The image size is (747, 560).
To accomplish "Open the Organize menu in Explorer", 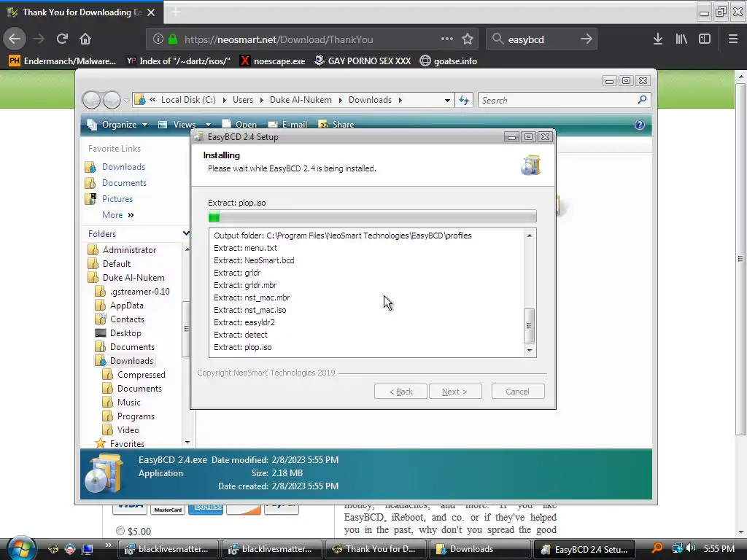I will pyautogui.click(x=117, y=125).
